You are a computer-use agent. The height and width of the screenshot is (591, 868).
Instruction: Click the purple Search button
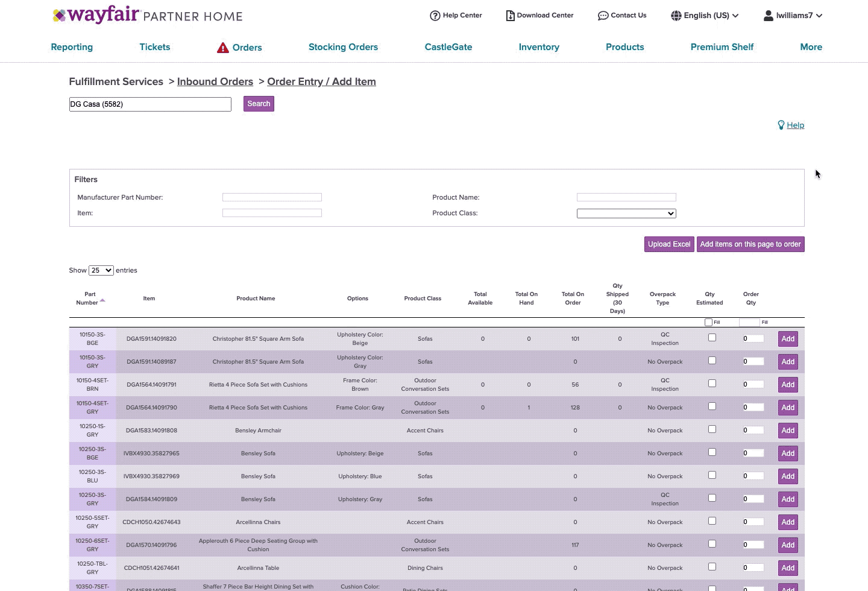pyautogui.click(x=259, y=104)
